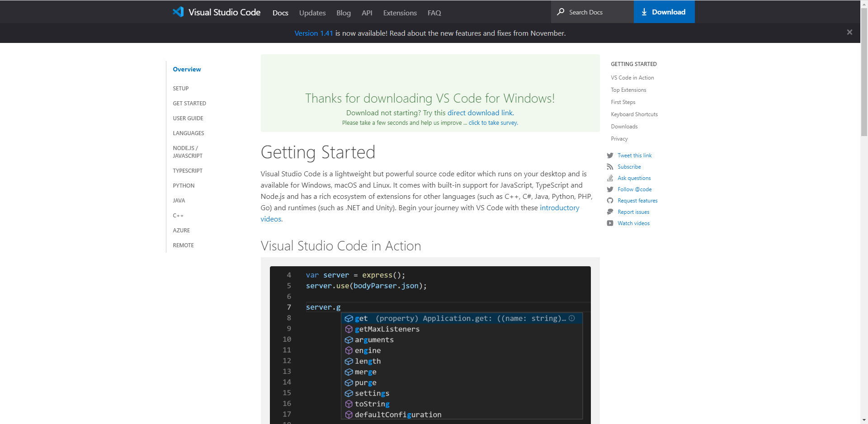Open the Extensions navigation item
This screenshot has width=868, height=424.
coord(400,13)
